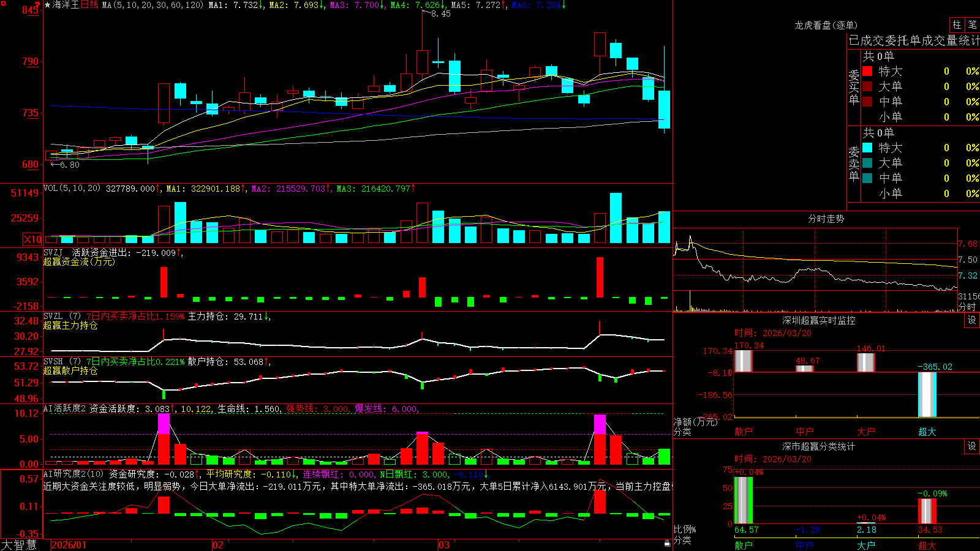Click the 大智慧 logo at the bottom left

tap(19, 544)
